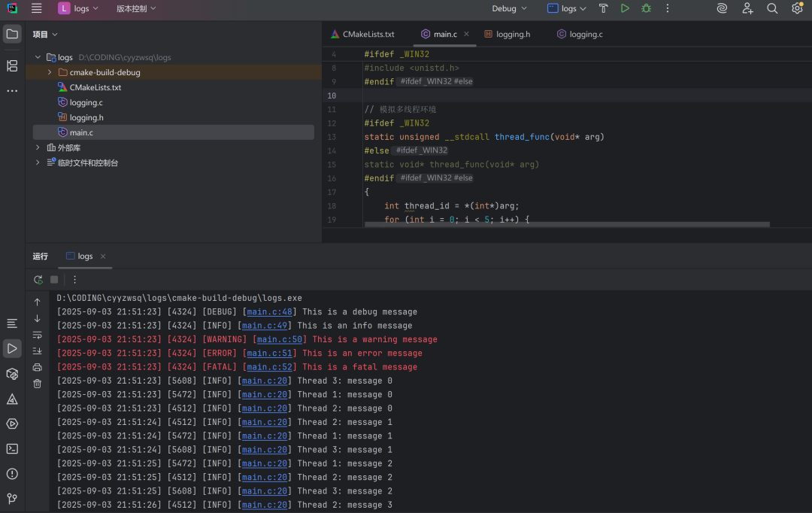The width and height of the screenshot is (812, 513).
Task: Open the logs run configuration dropdown
Action: (567, 8)
